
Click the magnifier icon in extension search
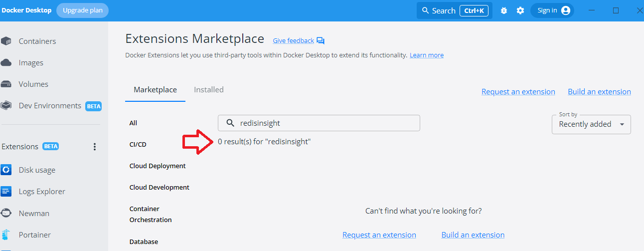pyautogui.click(x=230, y=123)
